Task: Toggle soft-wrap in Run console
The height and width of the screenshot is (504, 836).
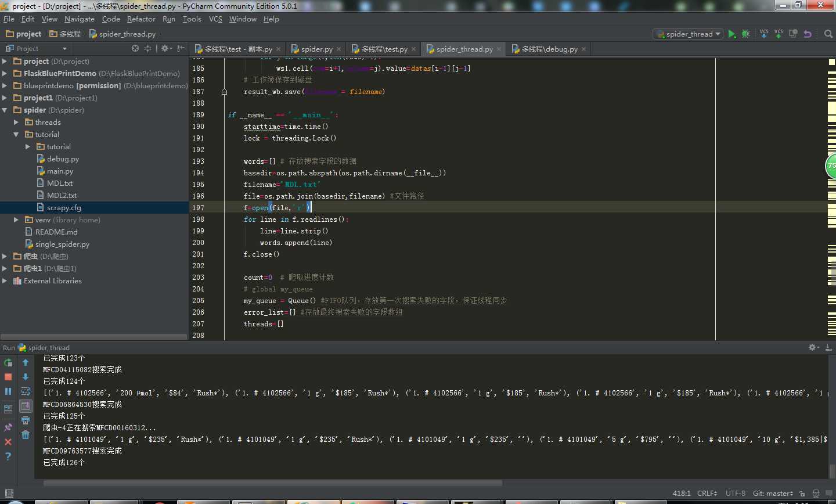Action: (26, 391)
